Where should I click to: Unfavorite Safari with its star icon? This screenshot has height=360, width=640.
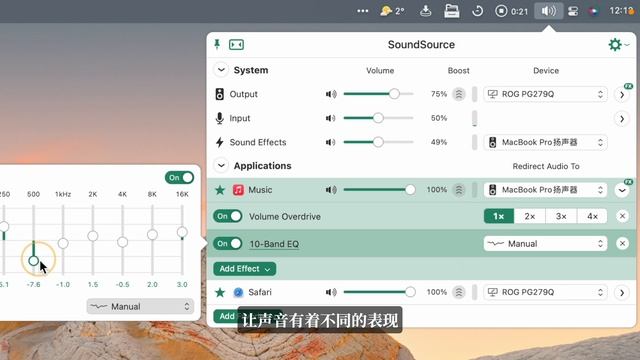click(220, 292)
